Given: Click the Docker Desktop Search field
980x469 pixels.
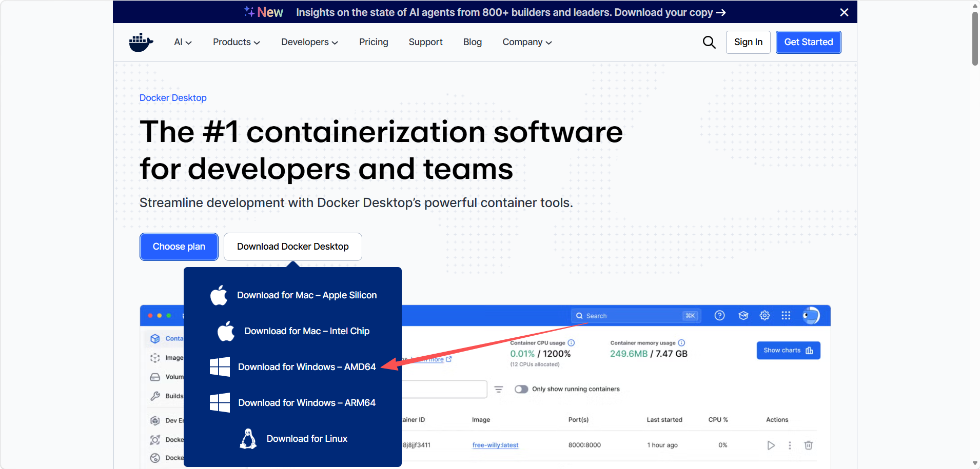Looking at the screenshot, I should pos(635,316).
